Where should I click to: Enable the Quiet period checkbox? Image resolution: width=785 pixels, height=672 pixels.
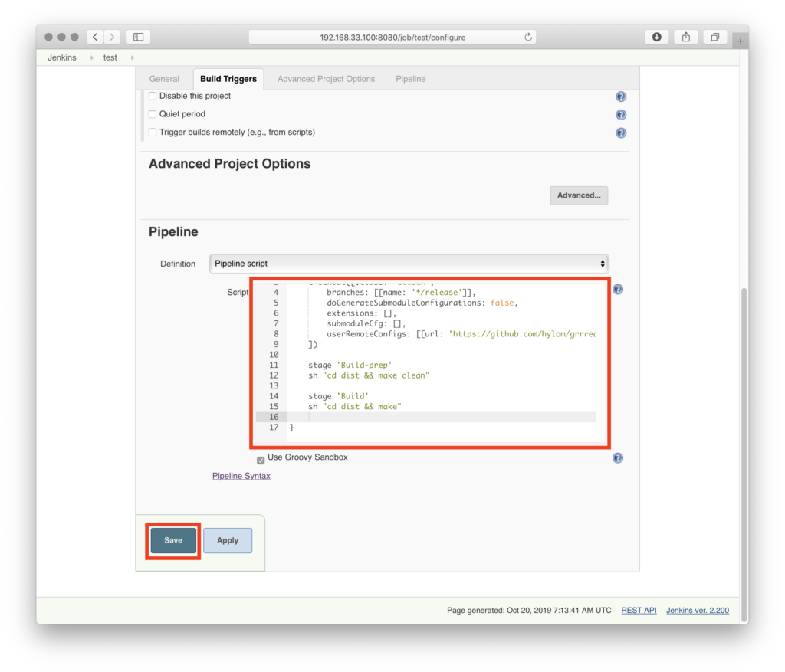[x=153, y=114]
